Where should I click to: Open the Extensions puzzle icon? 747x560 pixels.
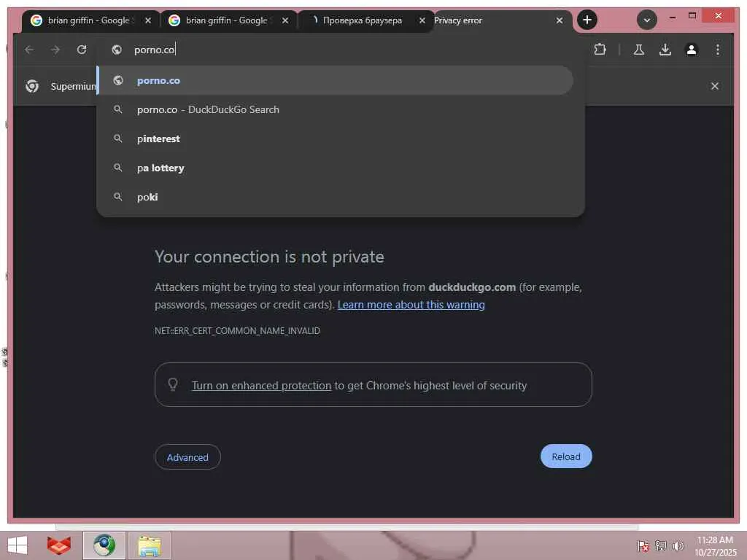pos(600,50)
